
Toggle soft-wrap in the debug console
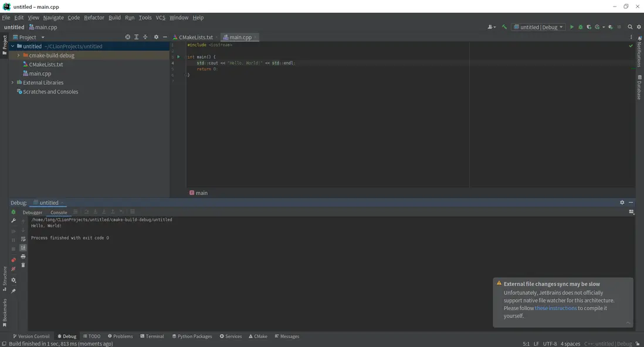pyautogui.click(x=23, y=239)
